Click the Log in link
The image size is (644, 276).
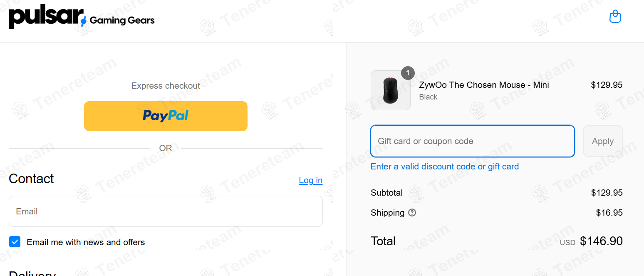pyautogui.click(x=310, y=180)
